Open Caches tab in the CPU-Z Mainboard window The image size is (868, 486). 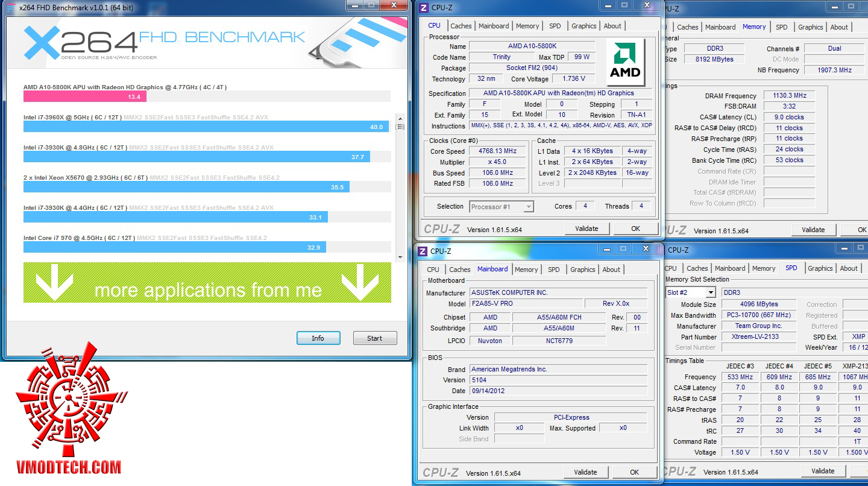click(460, 270)
